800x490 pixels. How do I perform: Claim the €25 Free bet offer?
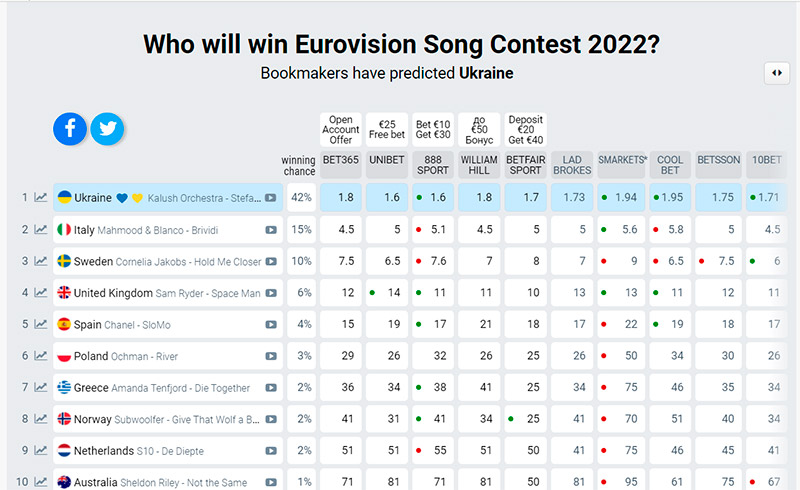[387, 129]
